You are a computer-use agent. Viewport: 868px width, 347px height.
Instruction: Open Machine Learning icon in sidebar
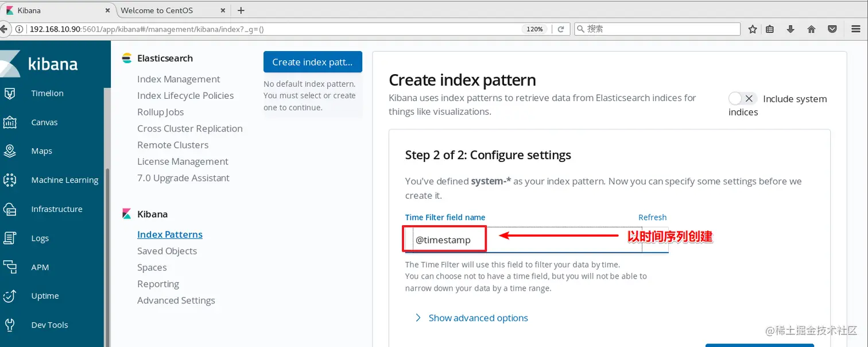(x=10, y=180)
